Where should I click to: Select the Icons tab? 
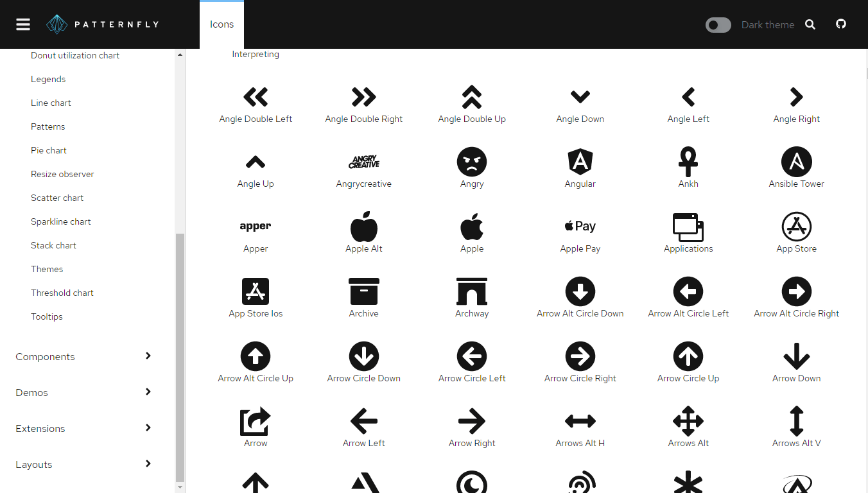(x=221, y=24)
